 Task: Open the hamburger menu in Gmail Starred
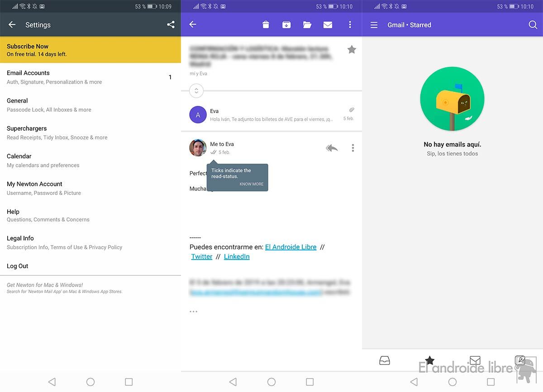374,25
